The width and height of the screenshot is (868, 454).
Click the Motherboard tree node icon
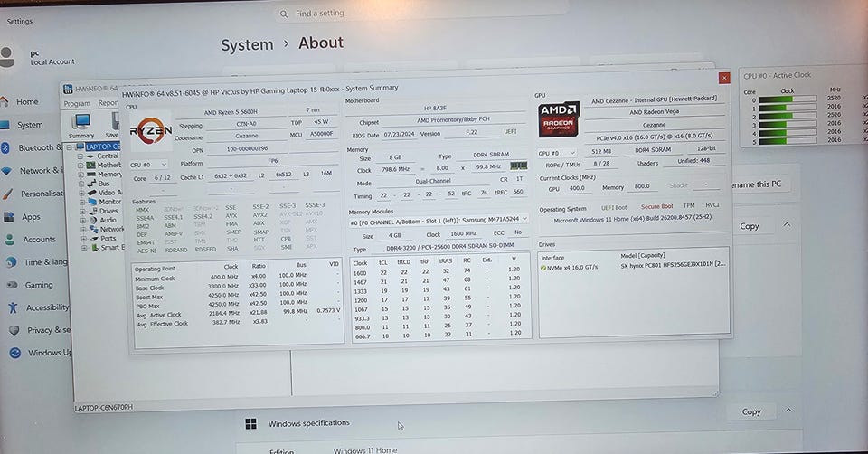point(90,165)
